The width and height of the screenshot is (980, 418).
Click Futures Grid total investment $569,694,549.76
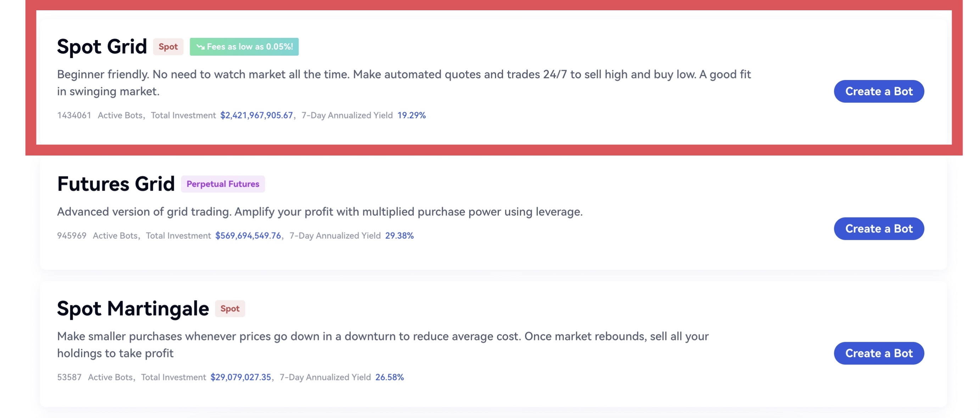coord(248,236)
